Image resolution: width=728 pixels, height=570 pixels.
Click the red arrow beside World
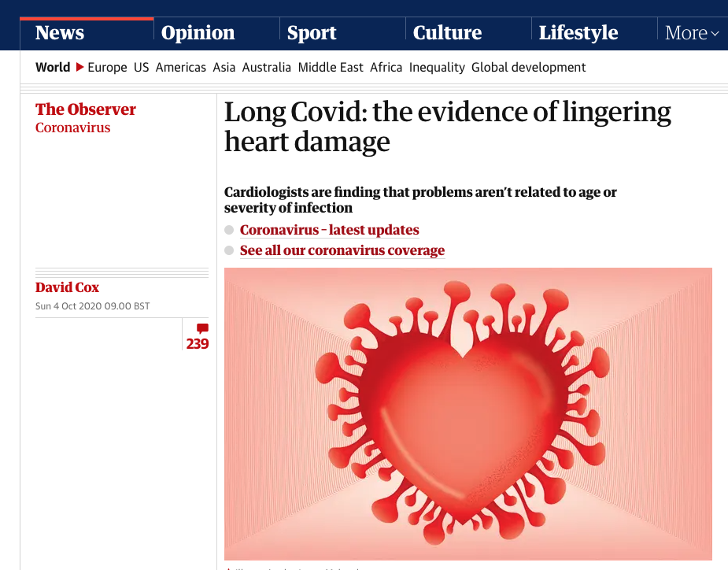(x=79, y=67)
